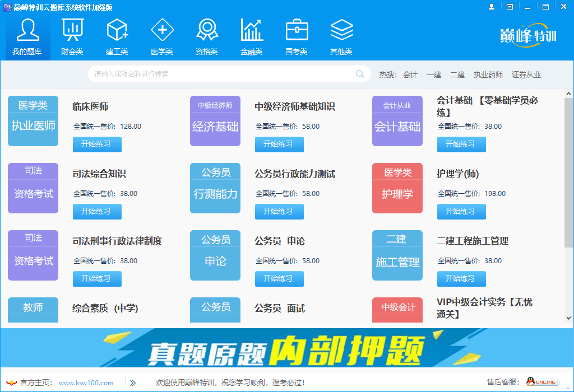Start practice for 护理学(师)
574x392 pixels.
461,212
